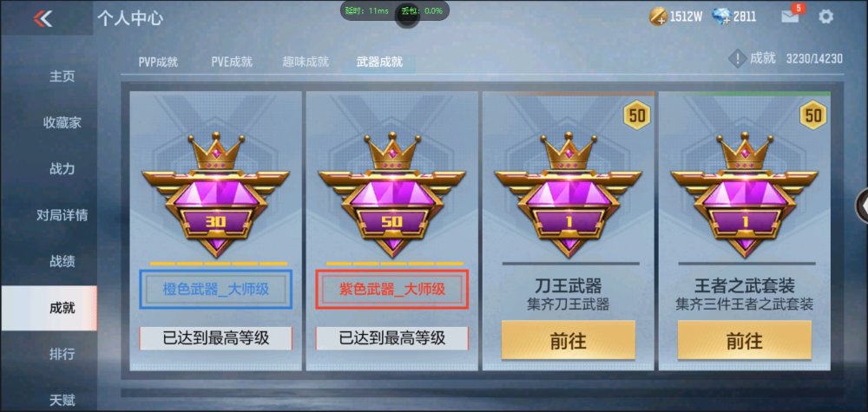The width and height of the screenshot is (868, 412).
Task: Add diamonds via diamond icon
Action: pyautogui.click(x=721, y=16)
